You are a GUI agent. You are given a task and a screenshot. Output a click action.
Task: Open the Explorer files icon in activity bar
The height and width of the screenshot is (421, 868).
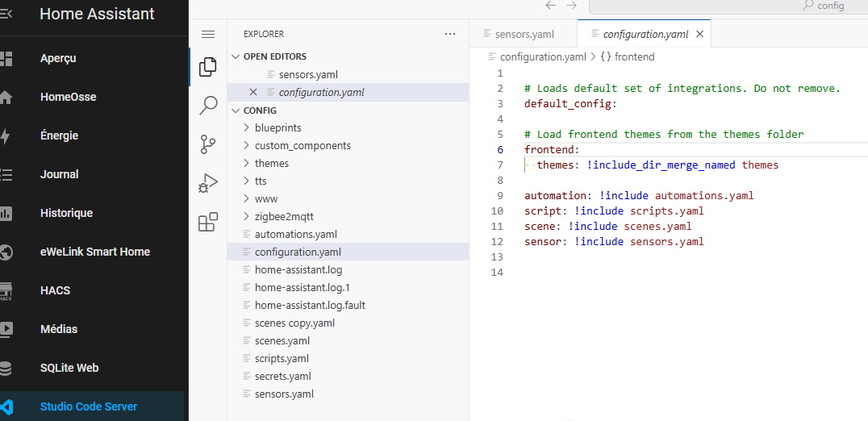208,66
